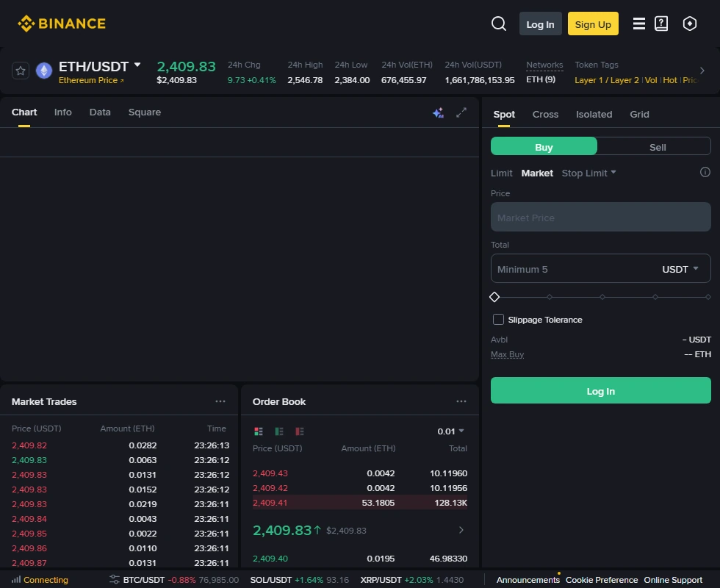Screen dimensions: 720x588
Task: Show buy orders only view
Action: pos(279,431)
